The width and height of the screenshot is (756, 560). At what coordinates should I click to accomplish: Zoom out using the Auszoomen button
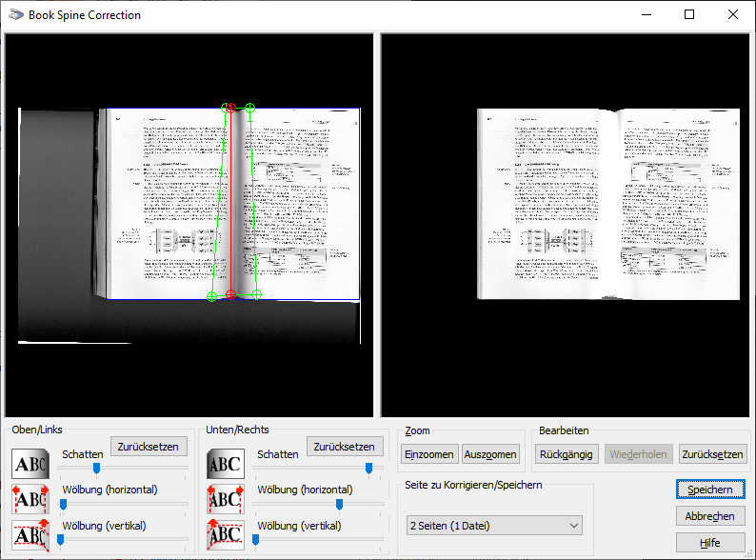(490, 454)
